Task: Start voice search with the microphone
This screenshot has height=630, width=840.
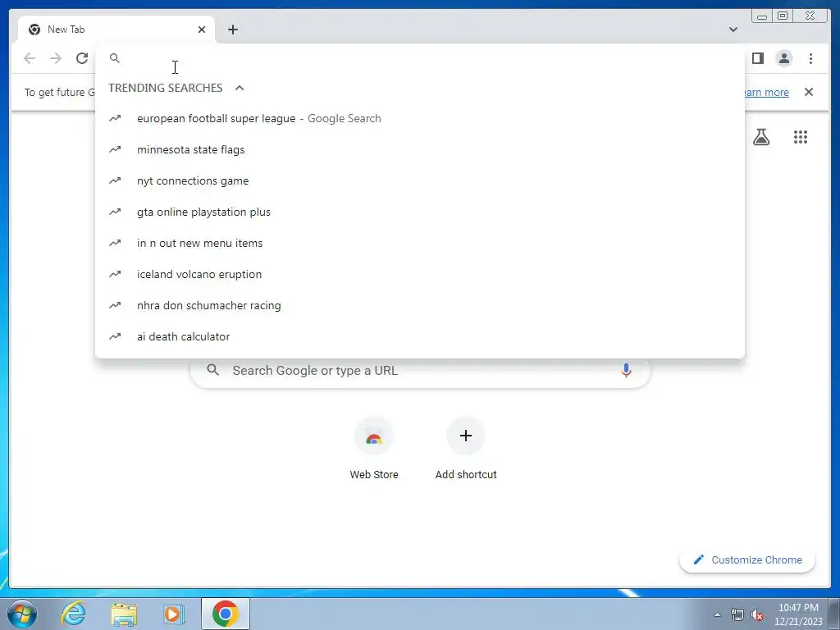Action: [x=626, y=370]
